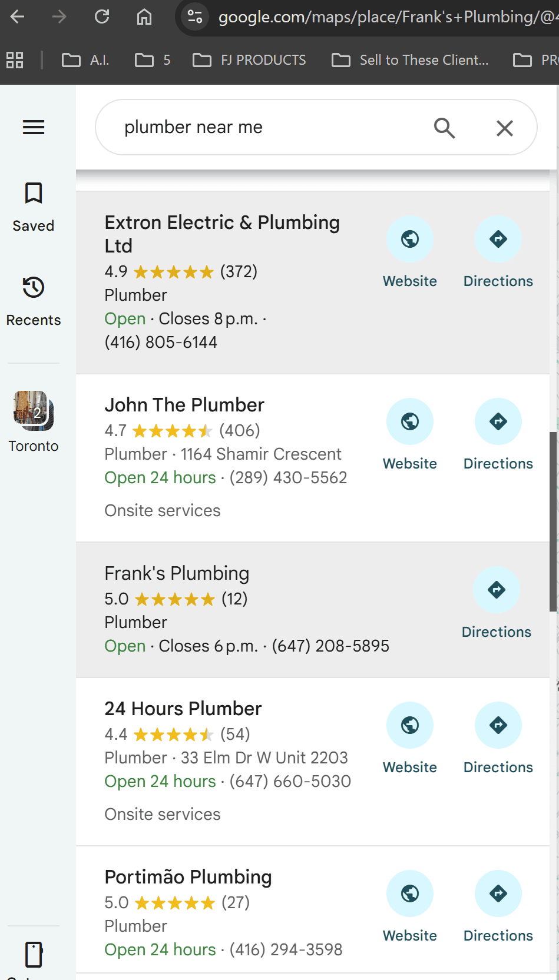559x980 pixels.
Task: Open the FJ PRODUCTS bookmarks folder
Action: coord(250,60)
